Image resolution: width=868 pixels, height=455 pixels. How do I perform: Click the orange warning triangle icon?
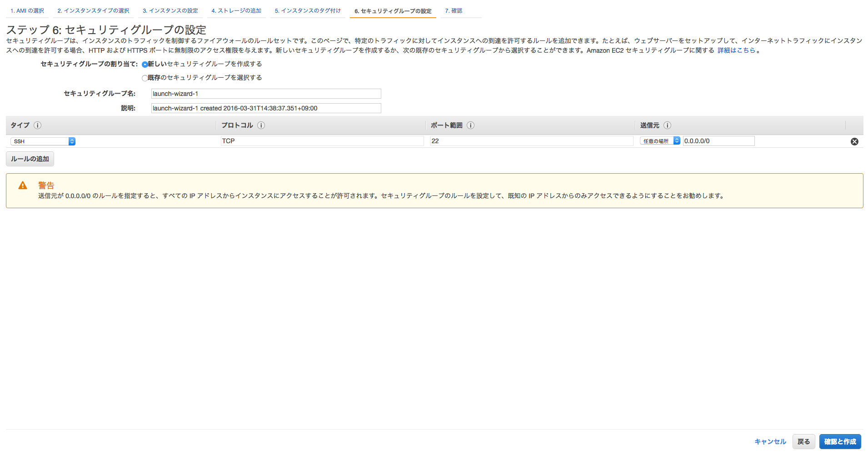[23, 185]
